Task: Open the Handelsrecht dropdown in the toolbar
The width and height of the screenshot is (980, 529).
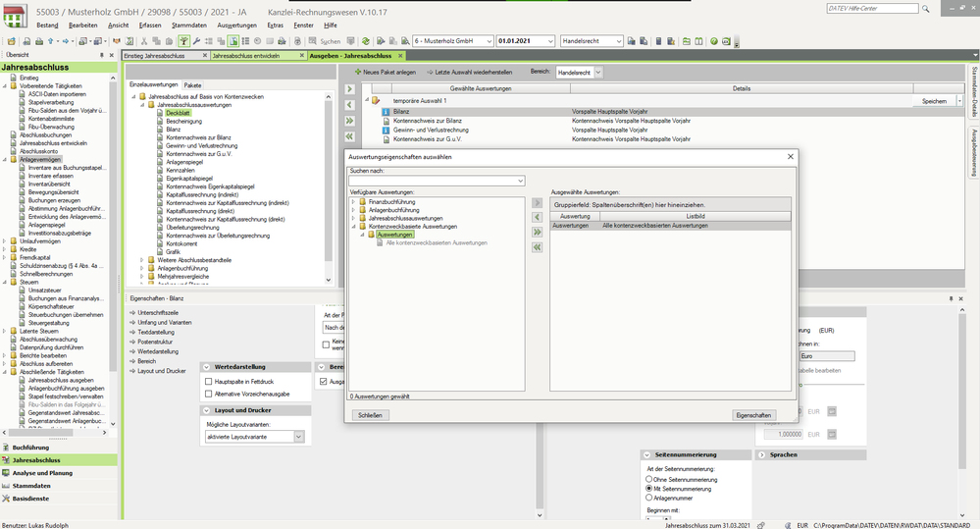Action: tap(618, 42)
